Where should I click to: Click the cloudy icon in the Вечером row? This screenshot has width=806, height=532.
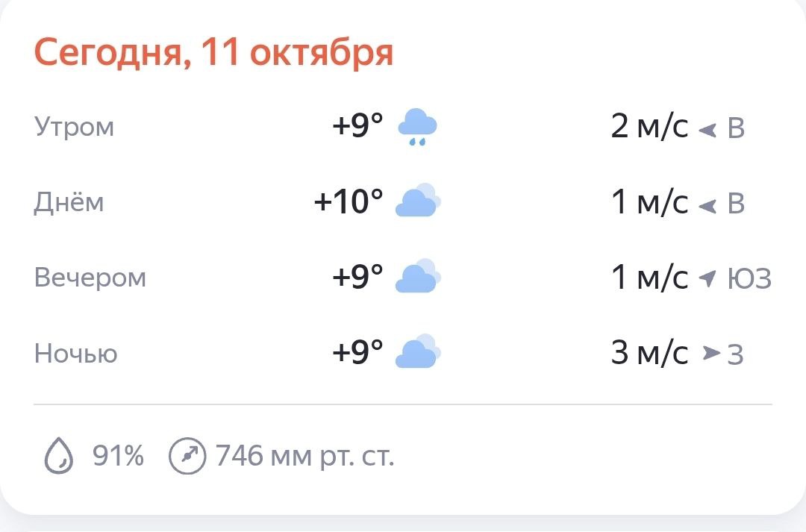point(417,278)
